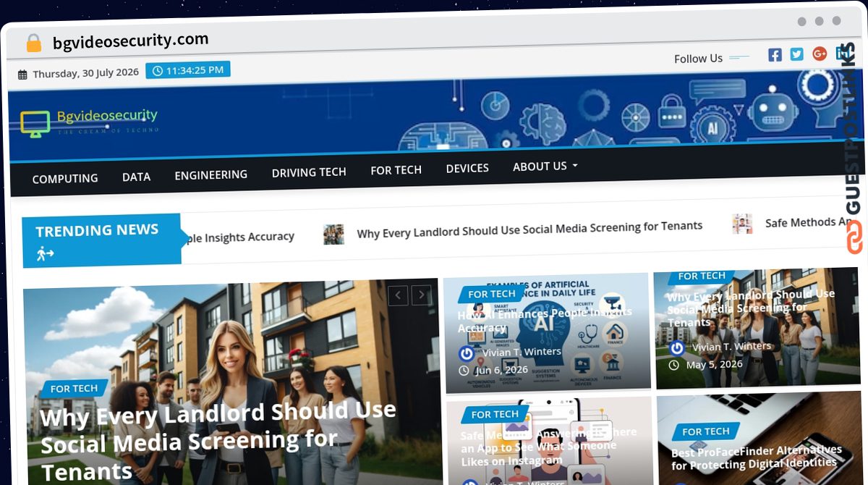
Task: Click For Tech tag on main slider
Action: tap(74, 389)
